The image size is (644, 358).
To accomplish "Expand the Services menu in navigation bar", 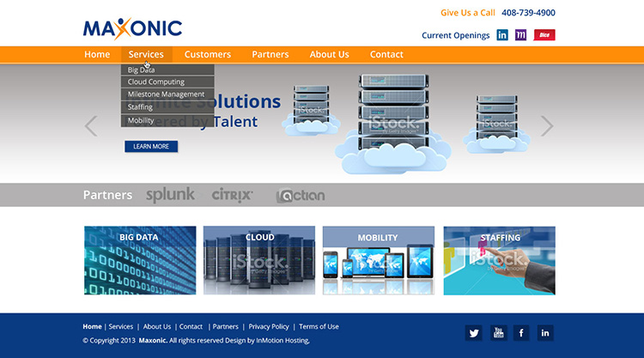I will click(x=146, y=54).
